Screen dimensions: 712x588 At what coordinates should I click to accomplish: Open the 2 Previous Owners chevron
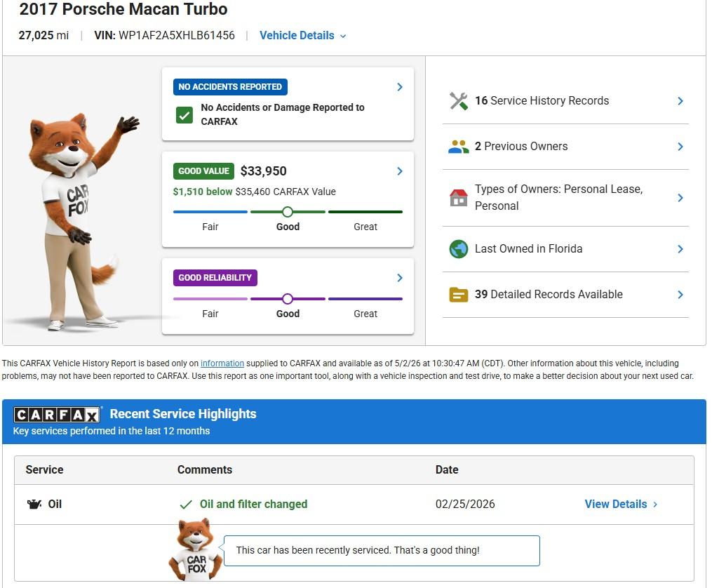click(680, 146)
